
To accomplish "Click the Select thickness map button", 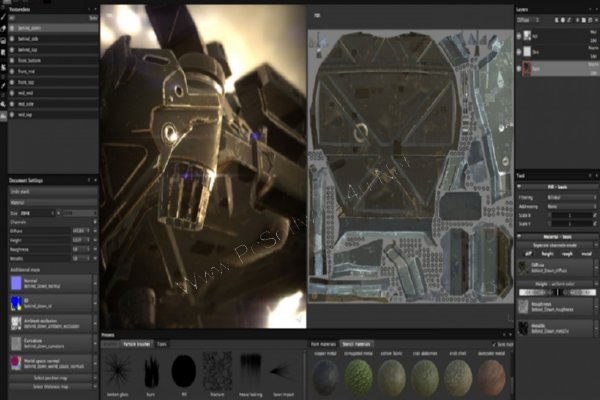I will coord(51,387).
